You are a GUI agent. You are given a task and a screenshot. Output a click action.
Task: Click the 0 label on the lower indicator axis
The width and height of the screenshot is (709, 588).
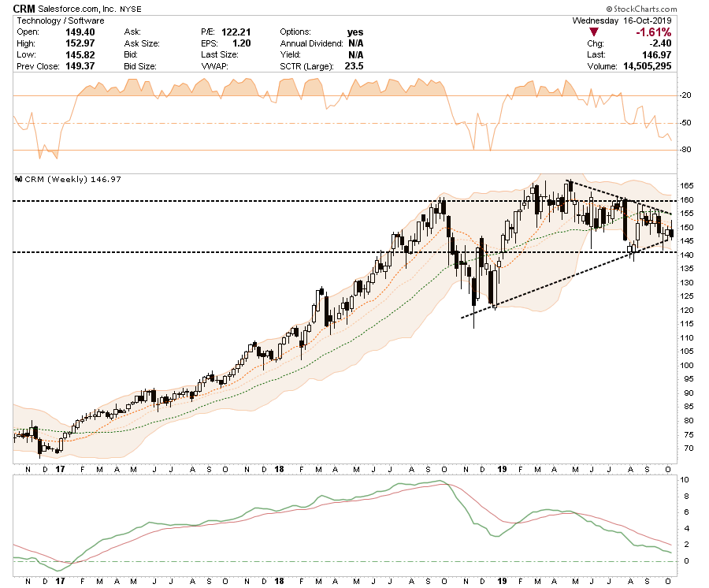(686, 561)
